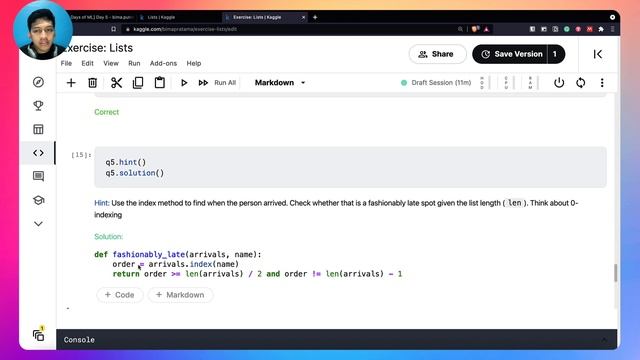Open the Markdown cell type dropdown
Viewport: 640px width, 360px height.
point(280,82)
